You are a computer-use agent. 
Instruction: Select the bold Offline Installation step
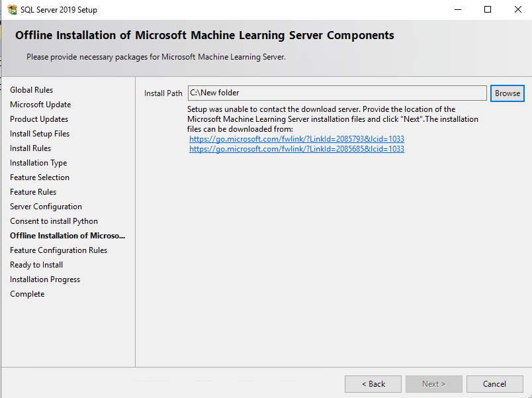(67, 236)
